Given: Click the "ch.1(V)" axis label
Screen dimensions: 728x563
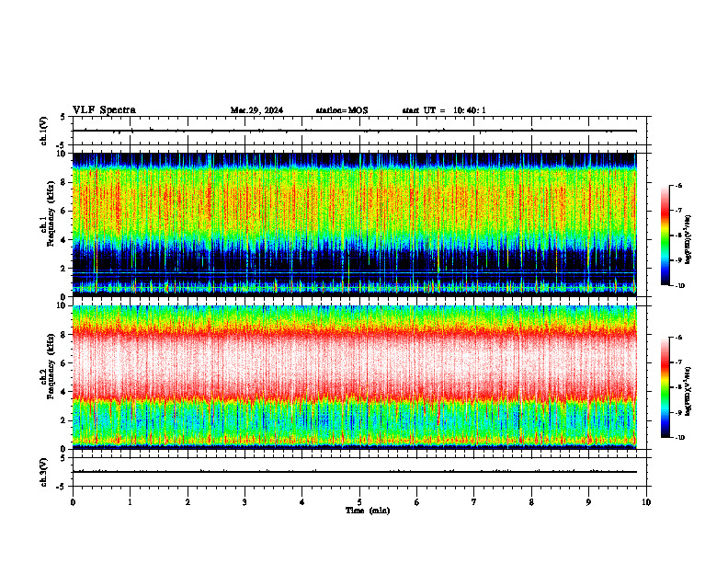Looking at the screenshot, I should [44, 131].
